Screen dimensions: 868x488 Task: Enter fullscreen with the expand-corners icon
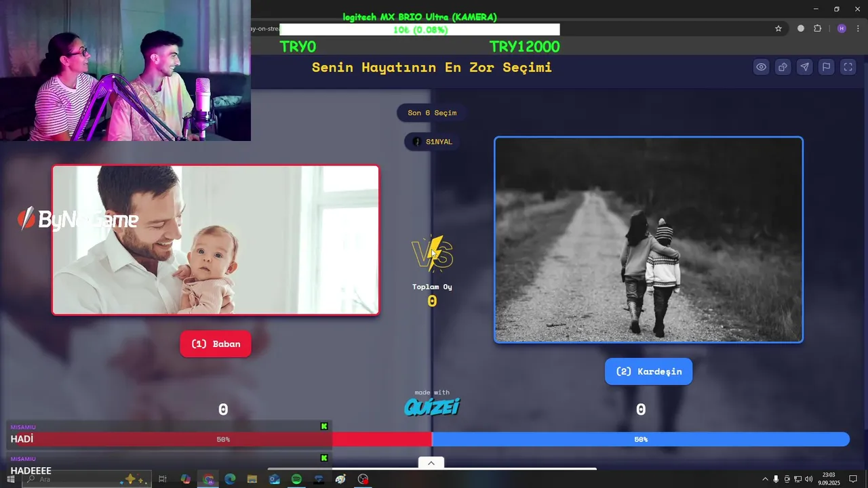click(x=848, y=67)
